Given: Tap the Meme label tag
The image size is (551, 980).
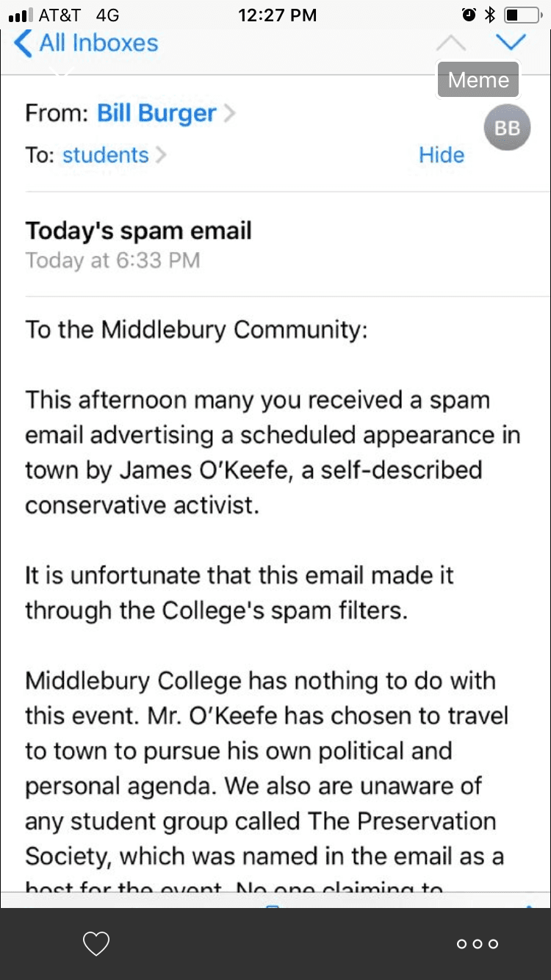Looking at the screenshot, I should 478,79.
